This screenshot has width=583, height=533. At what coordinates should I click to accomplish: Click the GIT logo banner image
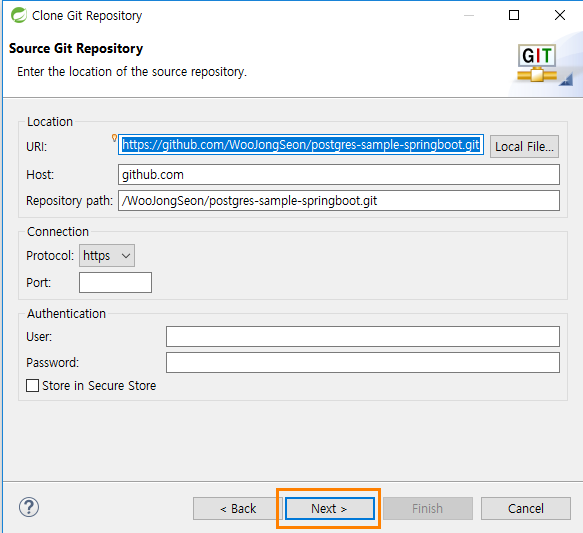coord(537,63)
